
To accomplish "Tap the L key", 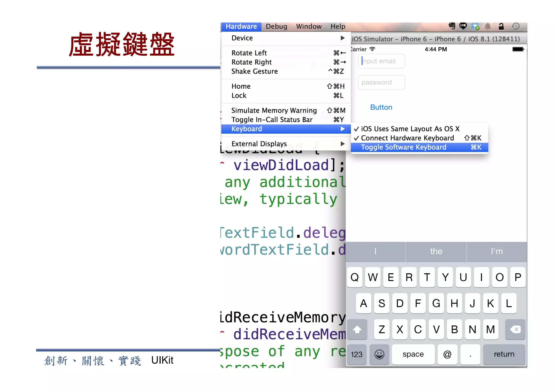I will pyautogui.click(x=509, y=303).
